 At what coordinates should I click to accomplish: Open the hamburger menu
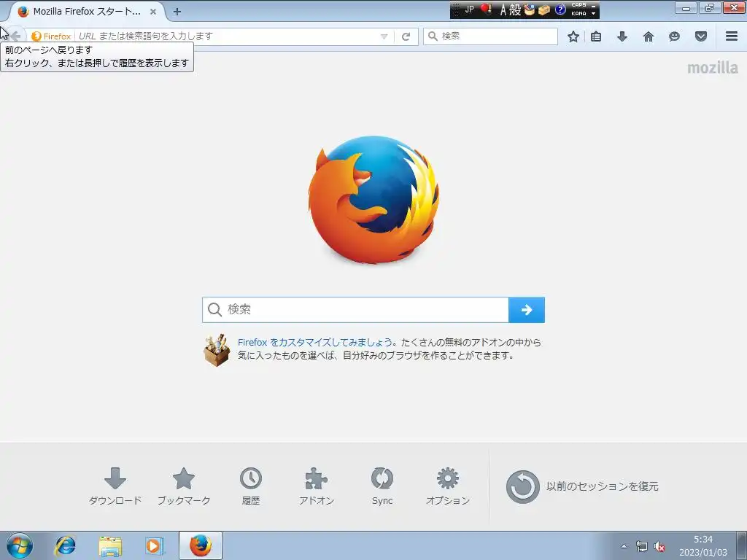coord(732,36)
